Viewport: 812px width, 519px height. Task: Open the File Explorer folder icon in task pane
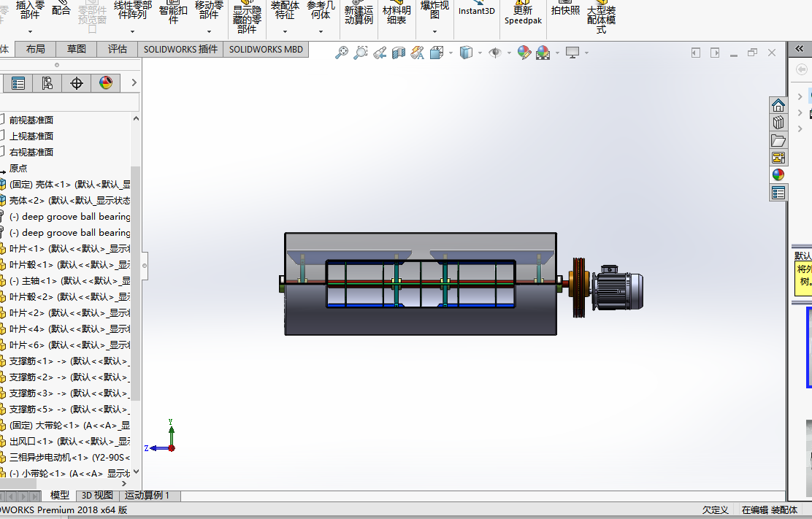778,141
